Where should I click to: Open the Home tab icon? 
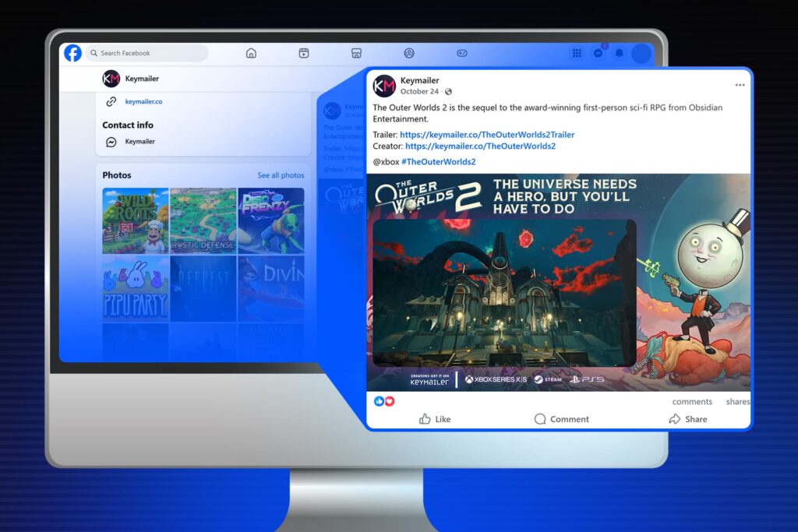point(251,53)
